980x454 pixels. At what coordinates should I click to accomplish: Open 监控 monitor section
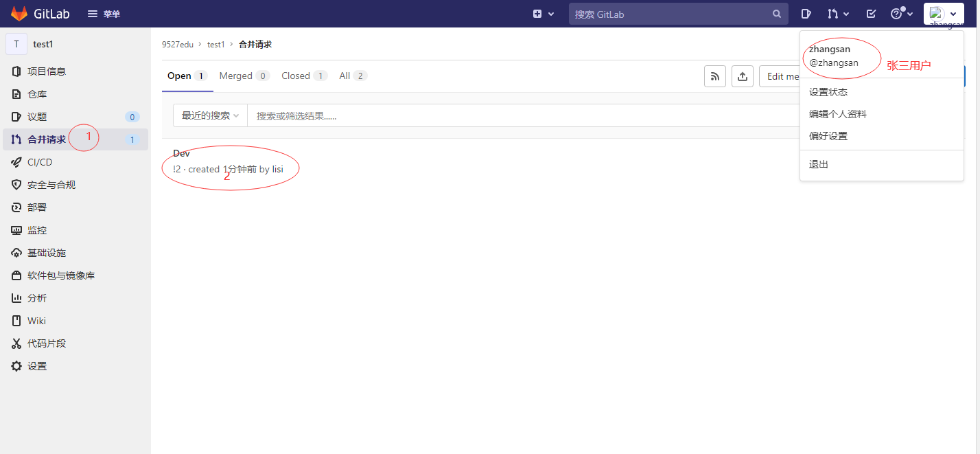coord(75,230)
